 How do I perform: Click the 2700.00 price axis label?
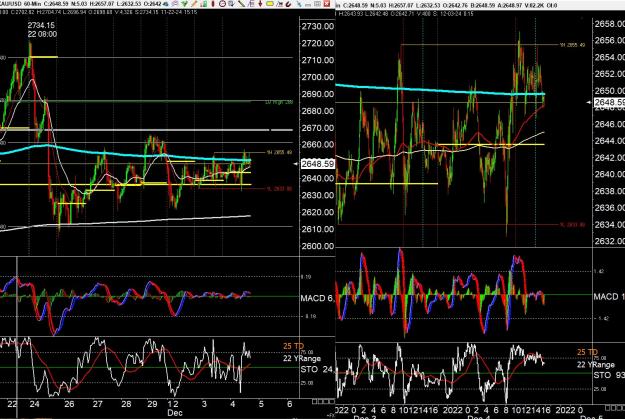point(318,77)
